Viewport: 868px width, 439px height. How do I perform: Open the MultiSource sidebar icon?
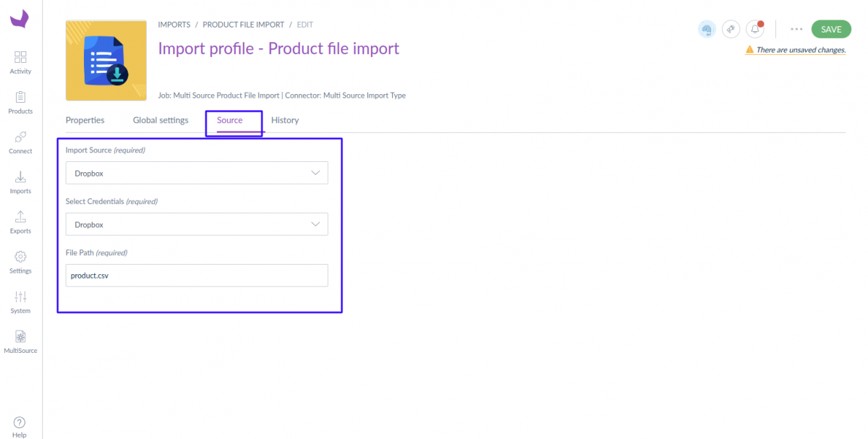point(20,340)
